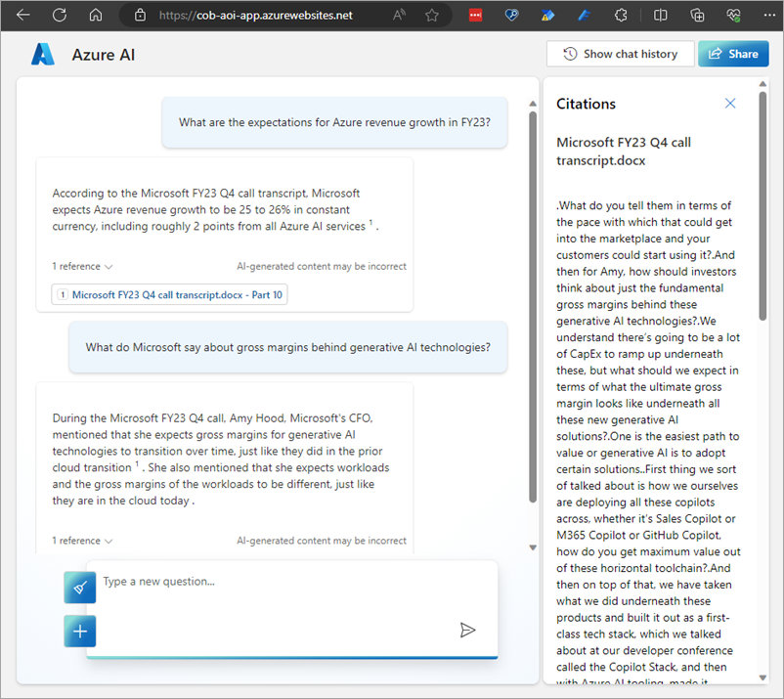Image resolution: width=784 pixels, height=699 pixels.
Task: Open browser Settings and more menu
Action: 769,15
